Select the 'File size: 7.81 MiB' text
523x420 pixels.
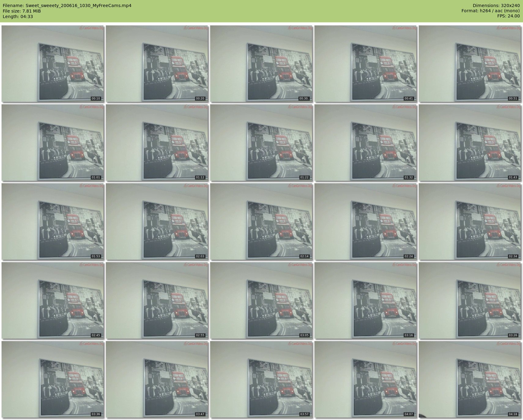22,11
